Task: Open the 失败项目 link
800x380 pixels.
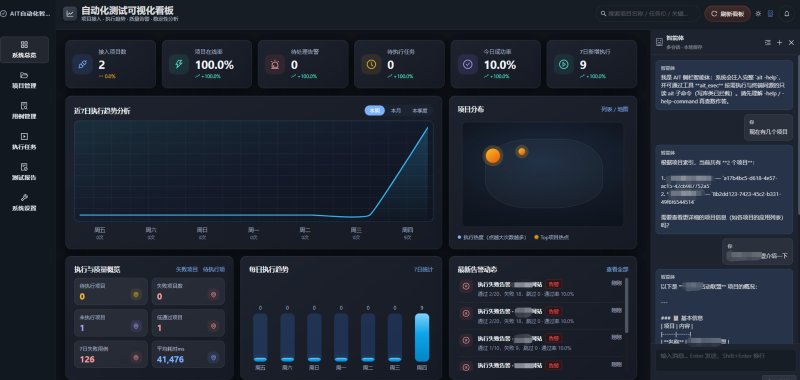Action: point(186,269)
